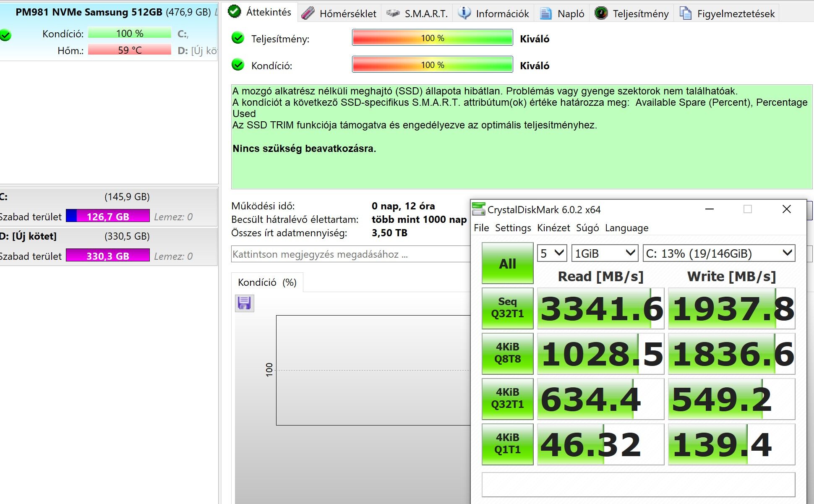Image resolution: width=814 pixels, height=504 pixels.
Task: Click the CrystalDiskMark title bar app icon
Action: [478, 209]
